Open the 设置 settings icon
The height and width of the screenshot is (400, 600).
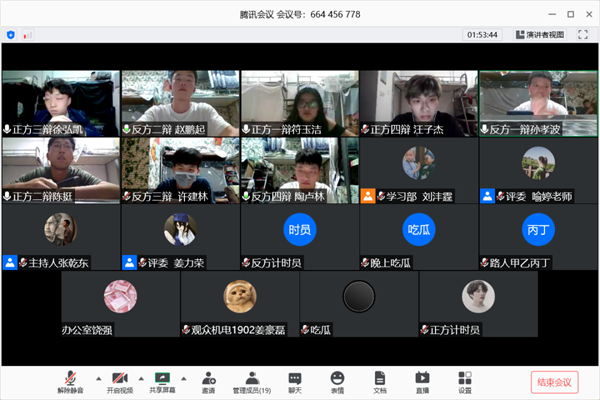pyautogui.click(x=465, y=382)
